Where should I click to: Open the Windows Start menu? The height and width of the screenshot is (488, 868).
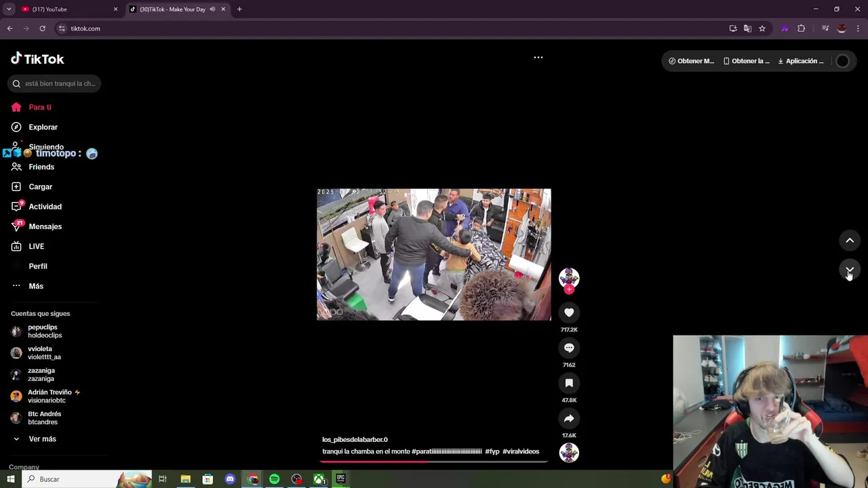(x=10, y=479)
